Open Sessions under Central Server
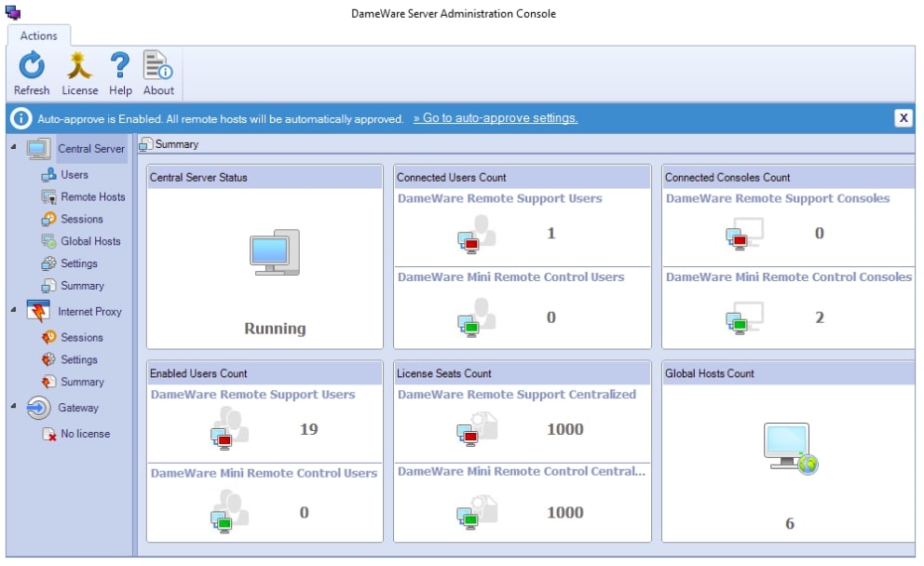924x566 pixels. point(82,219)
